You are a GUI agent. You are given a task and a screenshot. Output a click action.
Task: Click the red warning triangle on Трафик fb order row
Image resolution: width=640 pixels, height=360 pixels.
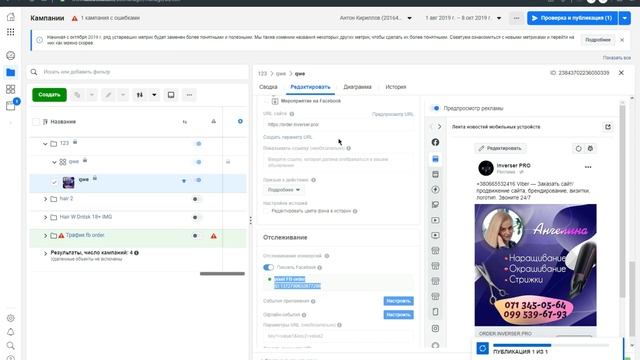[213, 236]
